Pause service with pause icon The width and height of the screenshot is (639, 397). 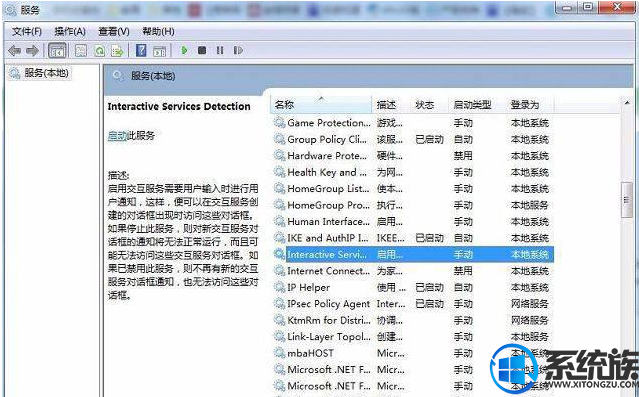click(x=220, y=50)
